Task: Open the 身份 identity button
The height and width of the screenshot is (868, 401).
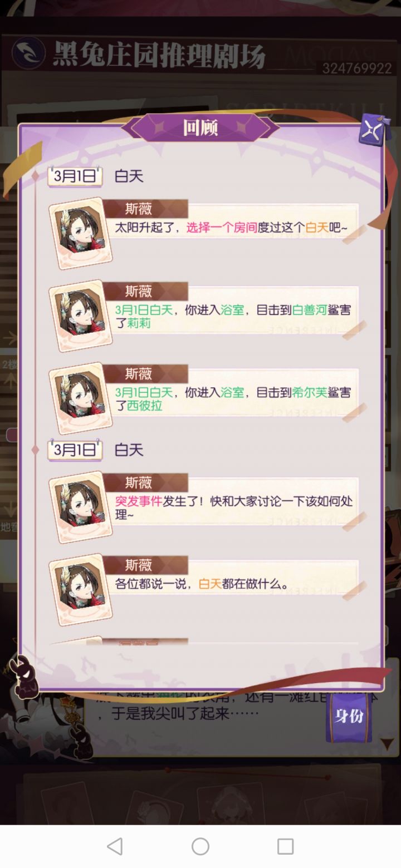Action: (349, 716)
